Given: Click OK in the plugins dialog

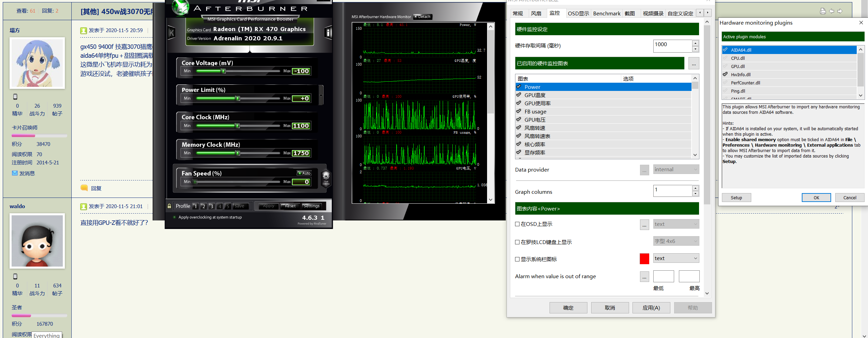Looking at the screenshot, I should click(x=816, y=198).
